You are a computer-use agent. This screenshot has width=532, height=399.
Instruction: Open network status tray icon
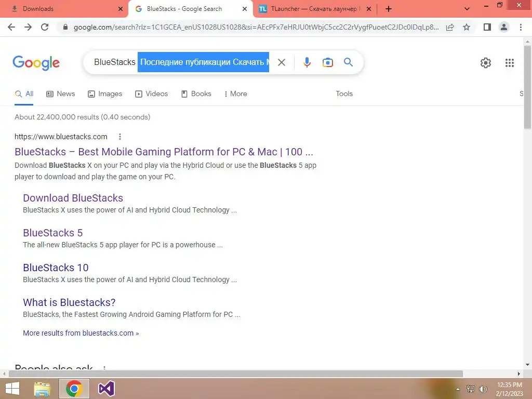tap(471, 389)
